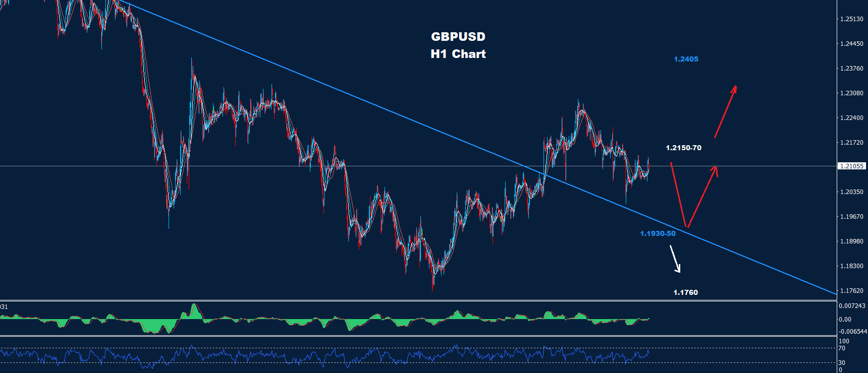Select the current price tag 1.21055
The width and height of the screenshot is (868, 373).
pos(851,166)
